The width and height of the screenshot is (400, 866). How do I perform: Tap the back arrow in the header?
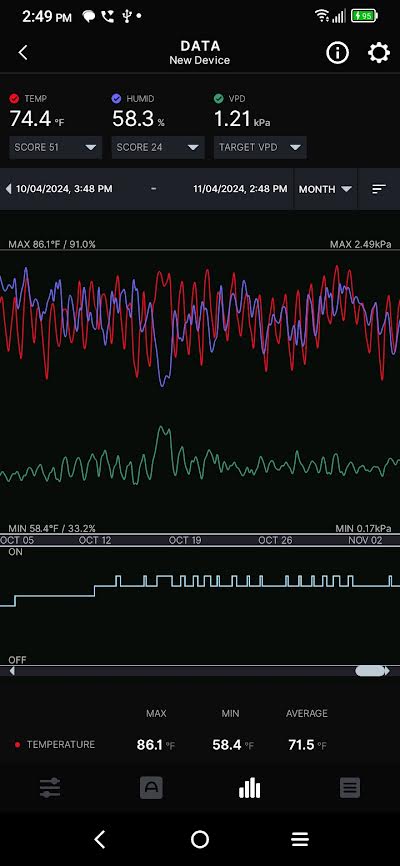coord(23,53)
